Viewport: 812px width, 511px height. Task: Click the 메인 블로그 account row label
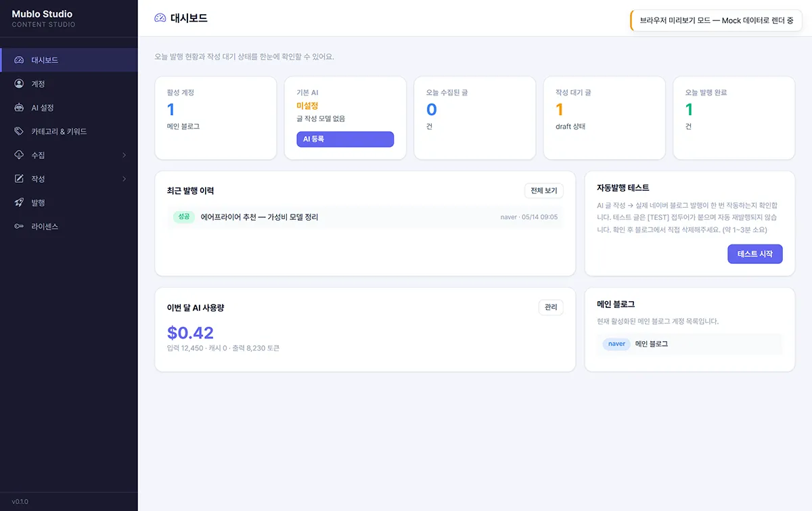click(652, 344)
